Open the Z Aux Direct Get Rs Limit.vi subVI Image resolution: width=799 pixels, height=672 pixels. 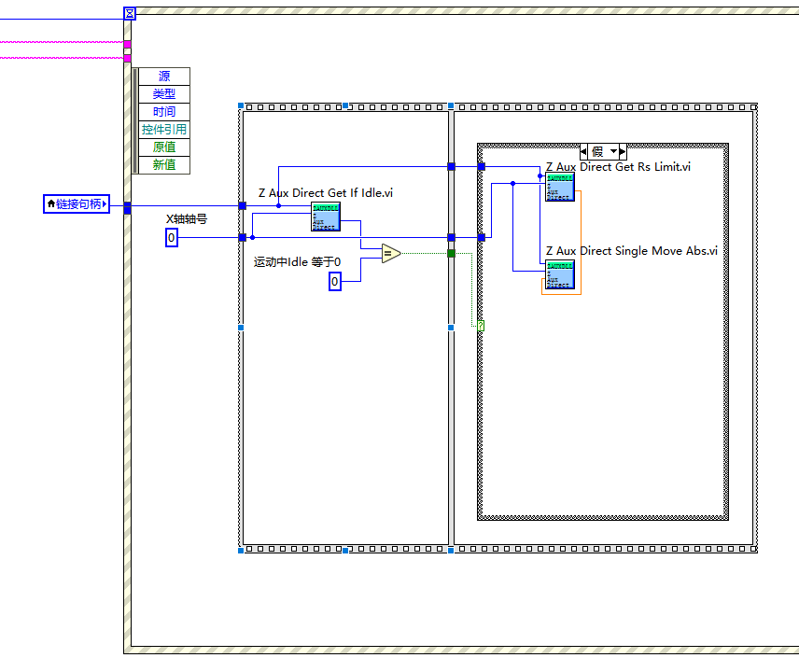tap(559, 185)
